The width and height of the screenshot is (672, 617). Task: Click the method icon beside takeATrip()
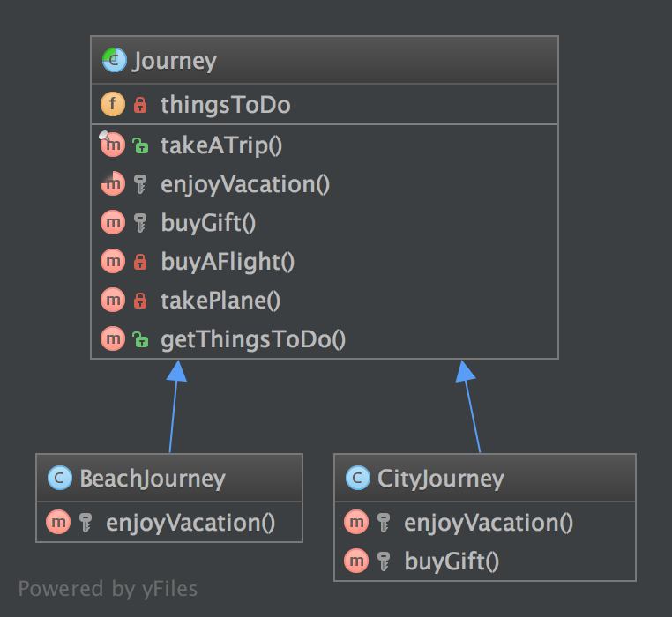(112, 145)
